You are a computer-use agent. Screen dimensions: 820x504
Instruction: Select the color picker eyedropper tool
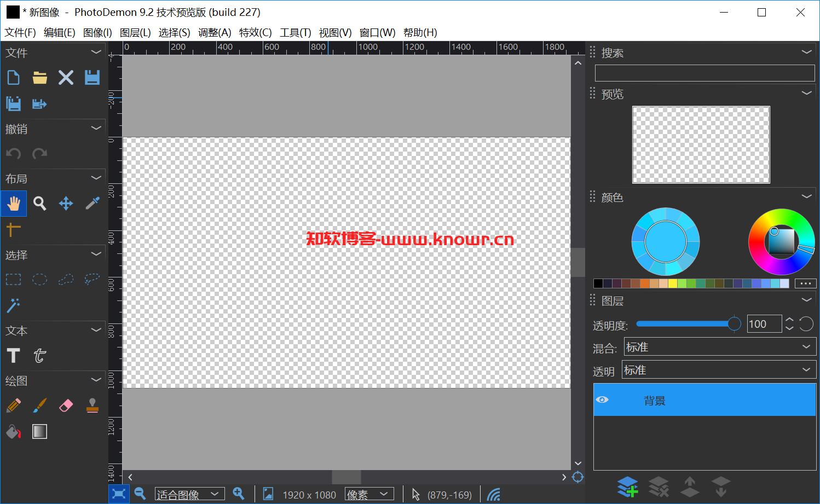tap(92, 204)
